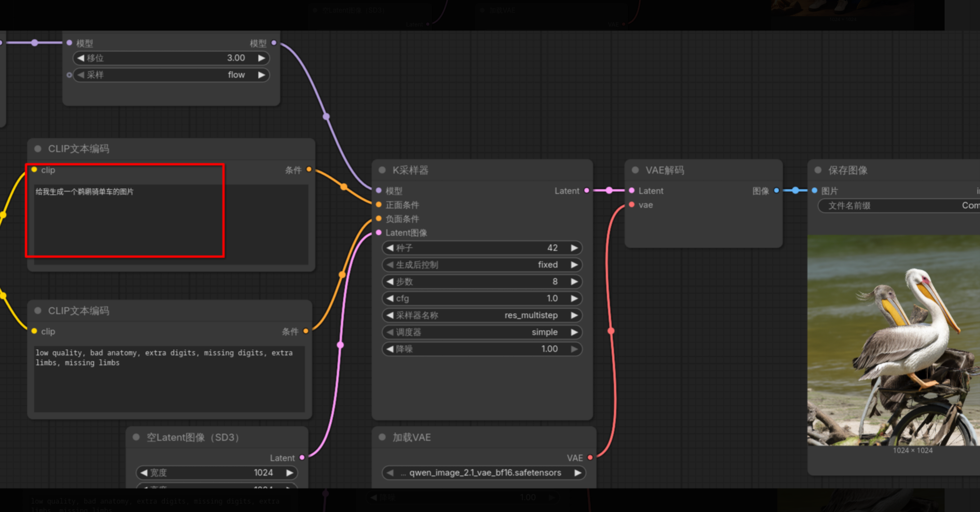
Task: Click the 空Latent图像 Latent output socket
Action: (302, 458)
